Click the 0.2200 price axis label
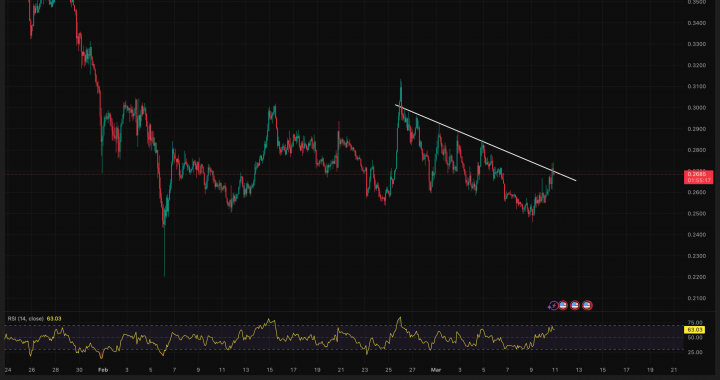720x380 pixels. point(696,277)
